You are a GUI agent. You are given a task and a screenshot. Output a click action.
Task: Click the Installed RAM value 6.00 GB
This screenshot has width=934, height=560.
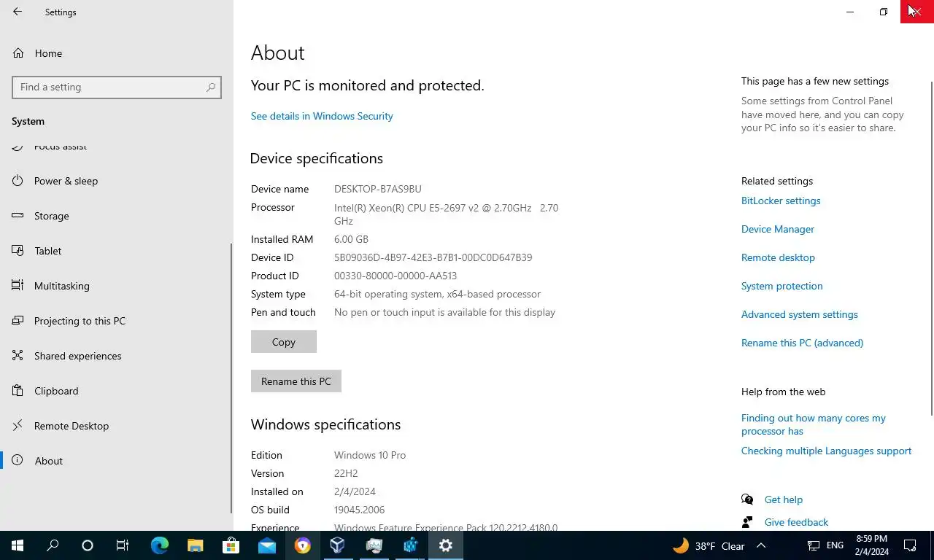tap(351, 239)
